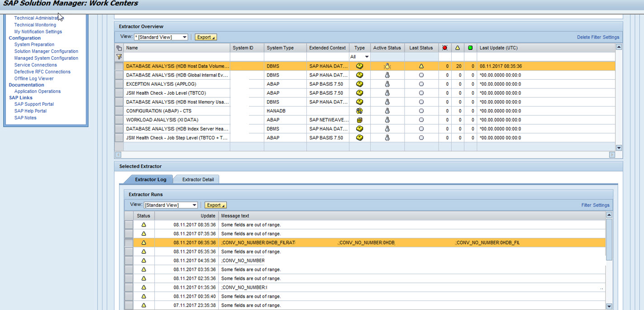Click active status icon for WORKLOAD ANALYSIS (XI DATA)
The width and height of the screenshot is (644, 310).
pos(387,120)
